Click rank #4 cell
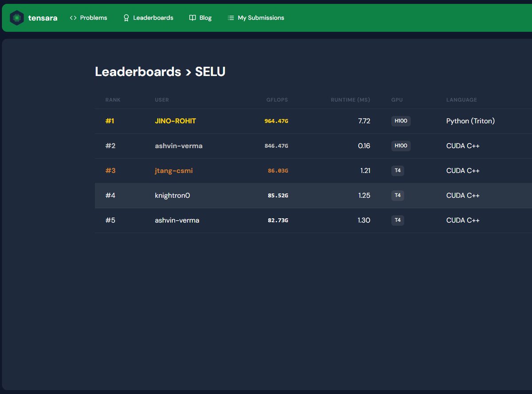Screen dimensions: 532x394 [110, 196]
